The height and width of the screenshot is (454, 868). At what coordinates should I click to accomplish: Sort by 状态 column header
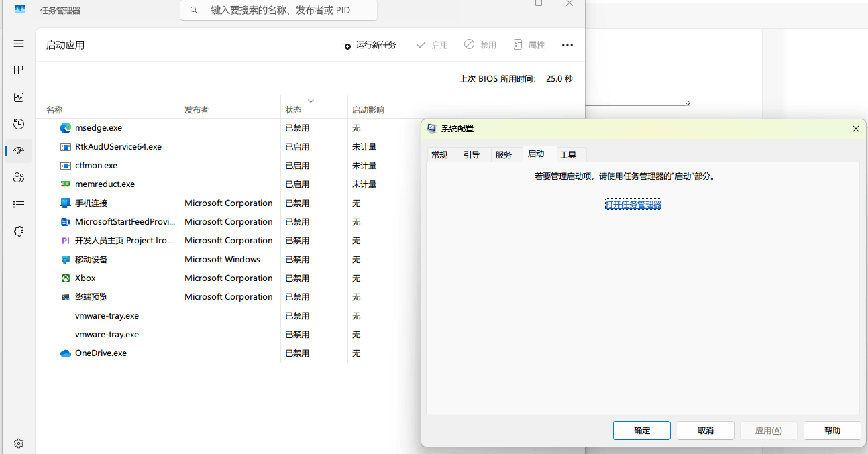[x=314, y=109]
